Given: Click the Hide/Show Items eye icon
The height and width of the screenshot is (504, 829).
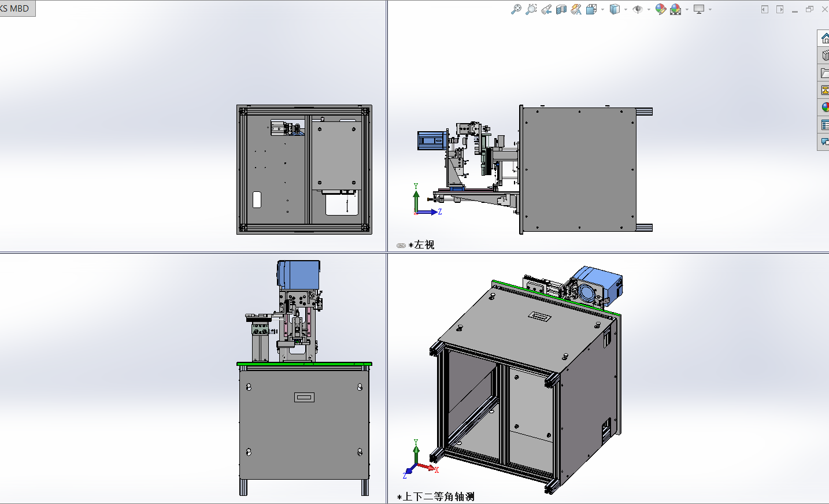Looking at the screenshot, I should [x=638, y=9].
